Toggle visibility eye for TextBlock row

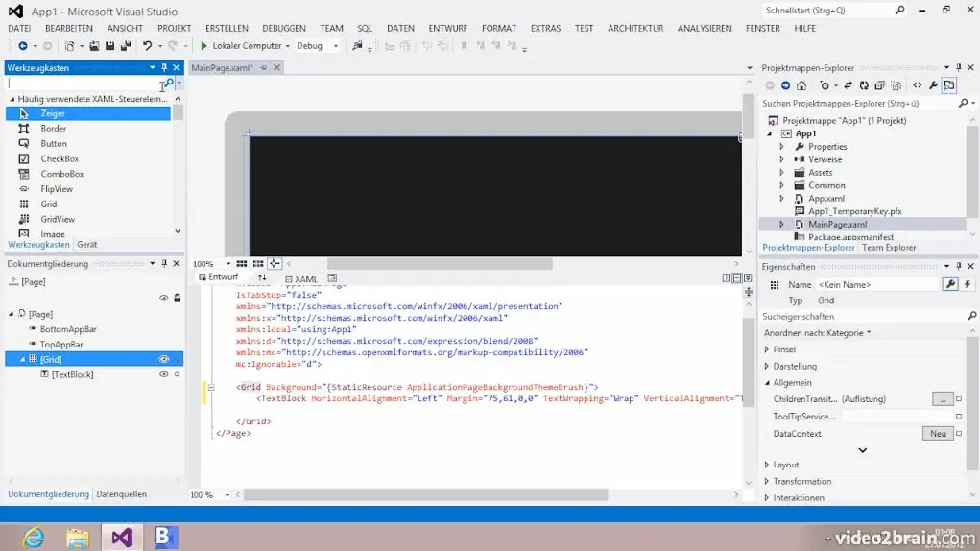point(164,374)
